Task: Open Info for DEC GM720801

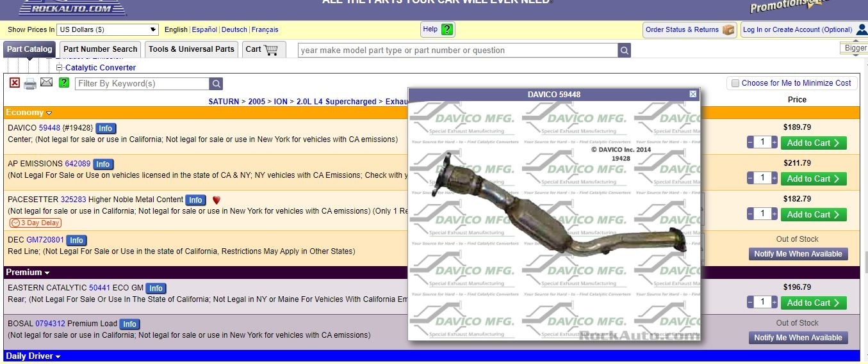Action: pos(76,241)
